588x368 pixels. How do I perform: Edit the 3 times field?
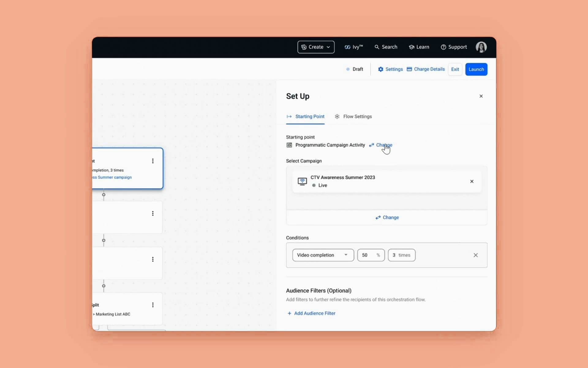click(x=401, y=255)
